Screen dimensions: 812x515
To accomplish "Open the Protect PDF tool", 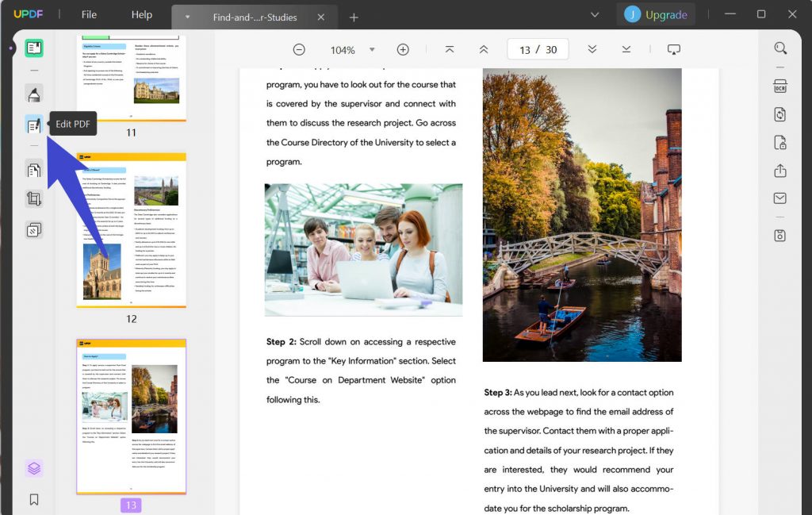I will coord(779,142).
